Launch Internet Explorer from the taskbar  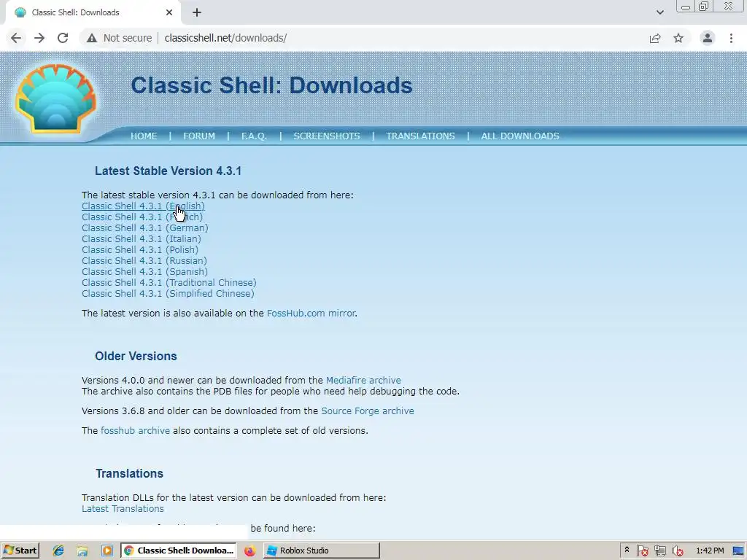(58, 551)
